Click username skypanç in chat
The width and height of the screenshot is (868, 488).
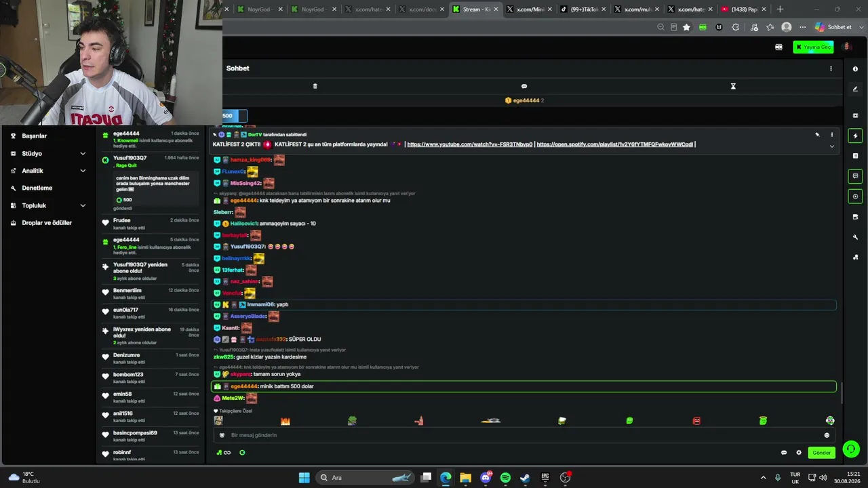tap(241, 374)
